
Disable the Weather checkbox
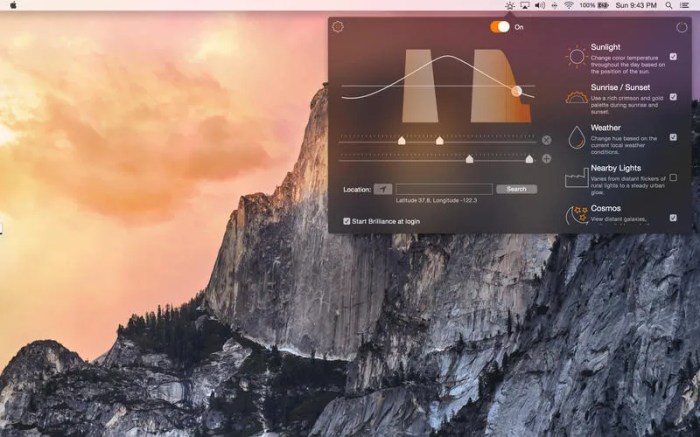(673, 137)
